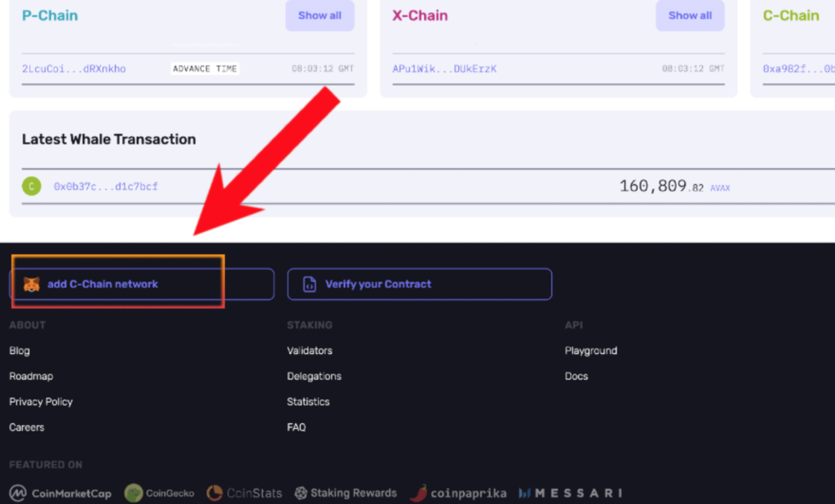Screen dimensions: 835x504
Task: Add C-Chain network to MetaMask
Action: coord(142,284)
